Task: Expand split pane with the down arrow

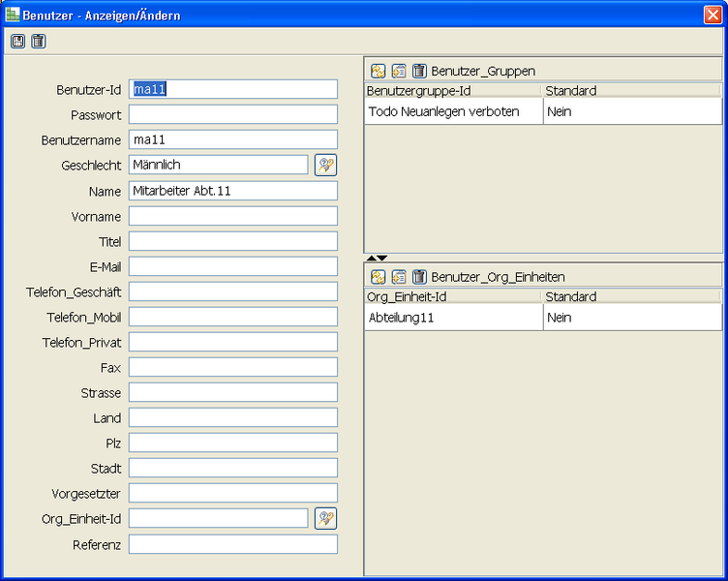Action: coord(382,258)
